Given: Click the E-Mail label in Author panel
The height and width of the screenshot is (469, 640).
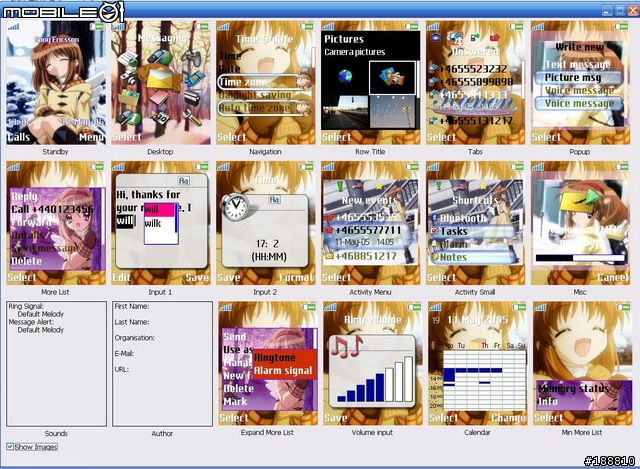Looking at the screenshot, I should [124, 353].
